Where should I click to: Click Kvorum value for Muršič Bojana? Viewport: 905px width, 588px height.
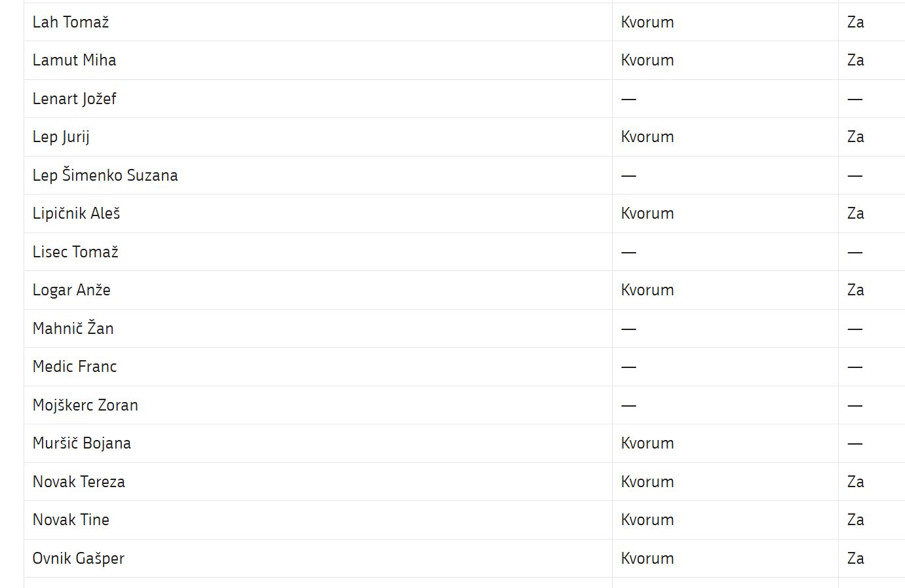647,443
